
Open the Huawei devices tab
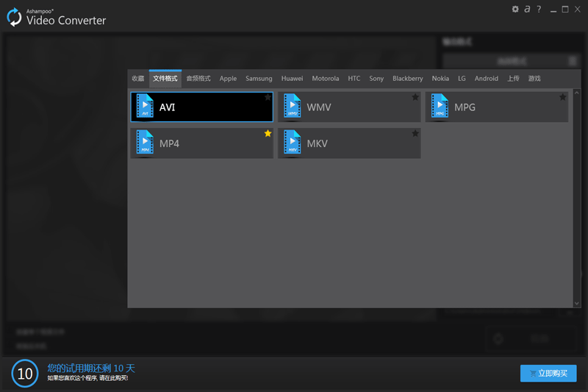tap(292, 79)
